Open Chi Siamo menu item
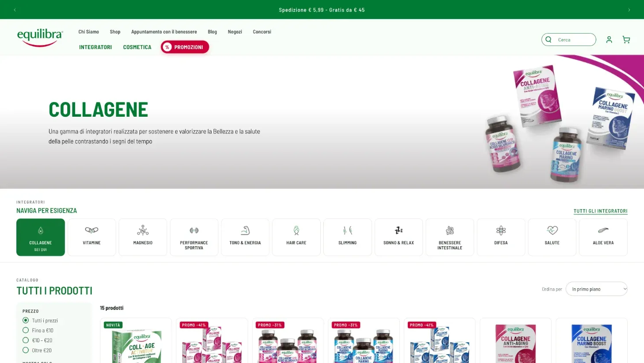The width and height of the screenshot is (644, 363). pyautogui.click(x=89, y=32)
